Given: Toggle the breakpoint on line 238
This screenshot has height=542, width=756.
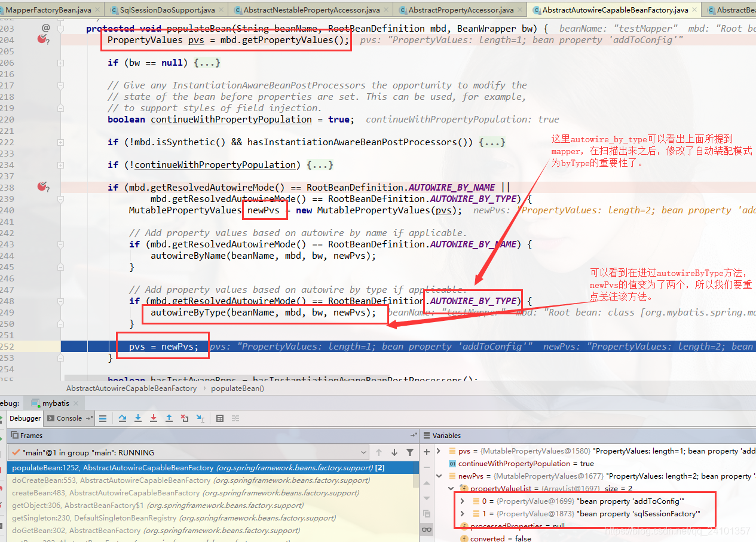Looking at the screenshot, I should tap(42, 187).
